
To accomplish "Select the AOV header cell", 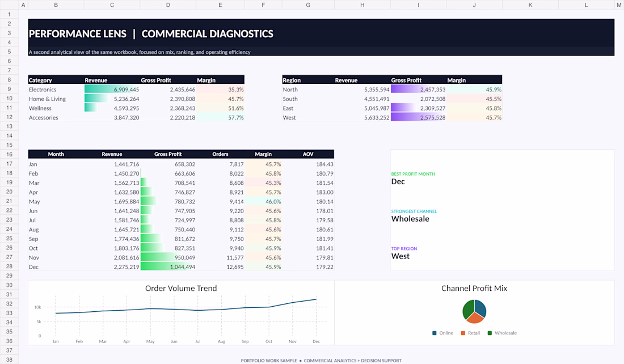I will coord(308,154).
